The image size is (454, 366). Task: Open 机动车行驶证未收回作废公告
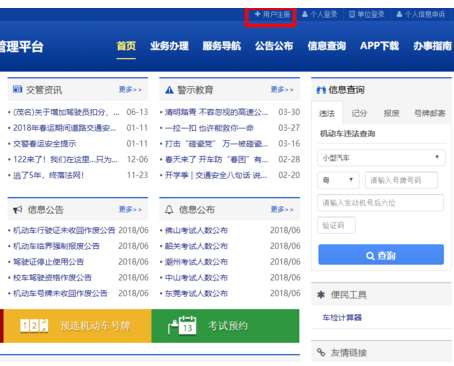pyautogui.click(x=64, y=230)
